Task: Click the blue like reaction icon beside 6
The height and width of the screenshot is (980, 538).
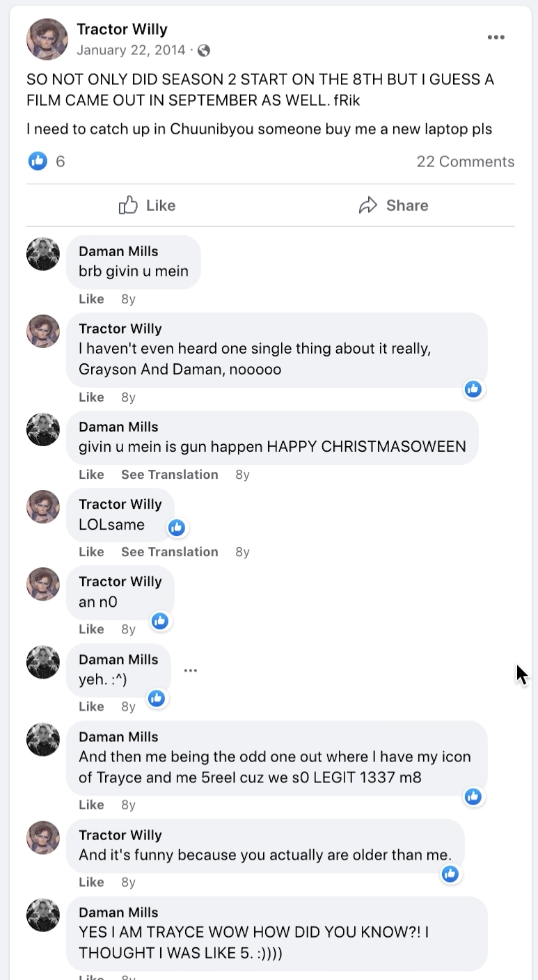Action: [x=38, y=161]
